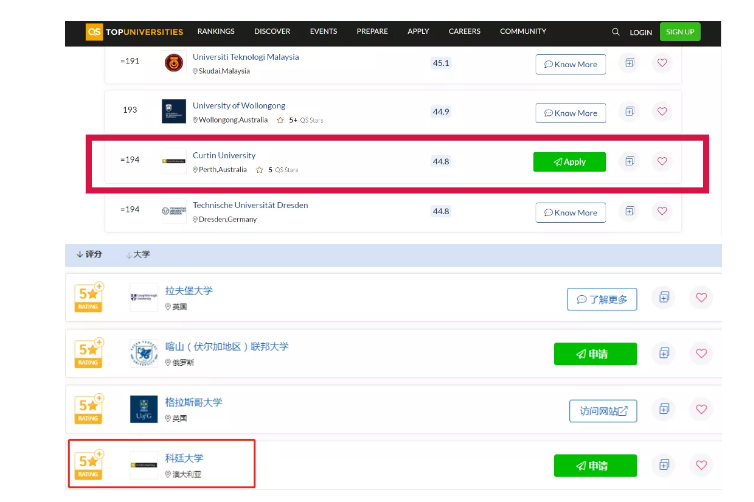Add Technische Universität Dresden to compare
Screen dimensions: 754x502
pos(629,211)
